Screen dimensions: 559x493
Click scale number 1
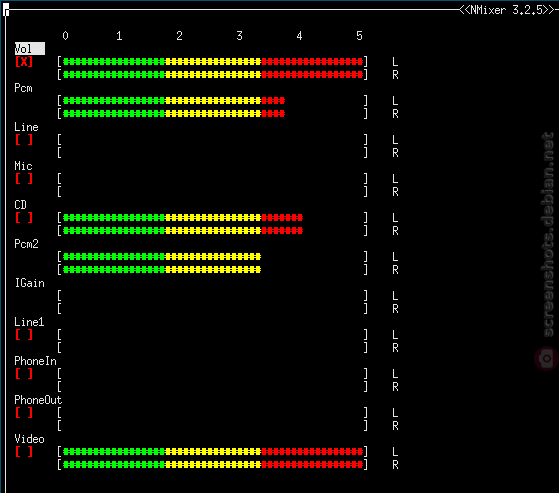119,36
